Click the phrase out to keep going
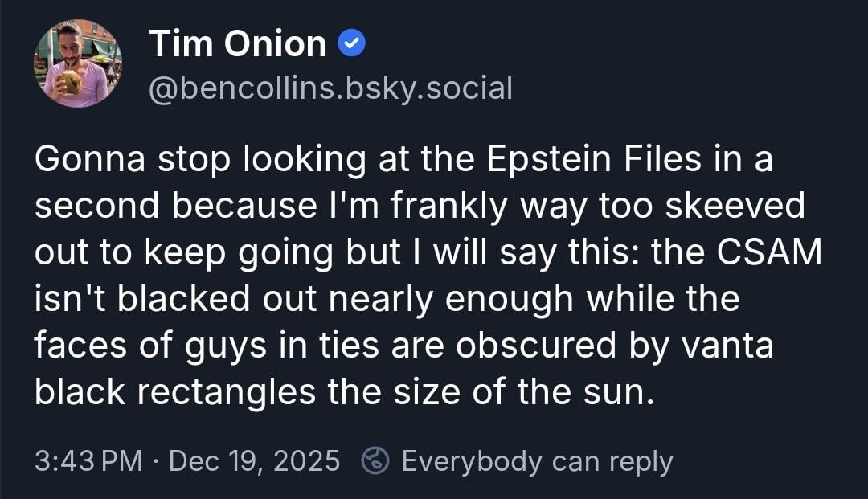 (x=198, y=252)
